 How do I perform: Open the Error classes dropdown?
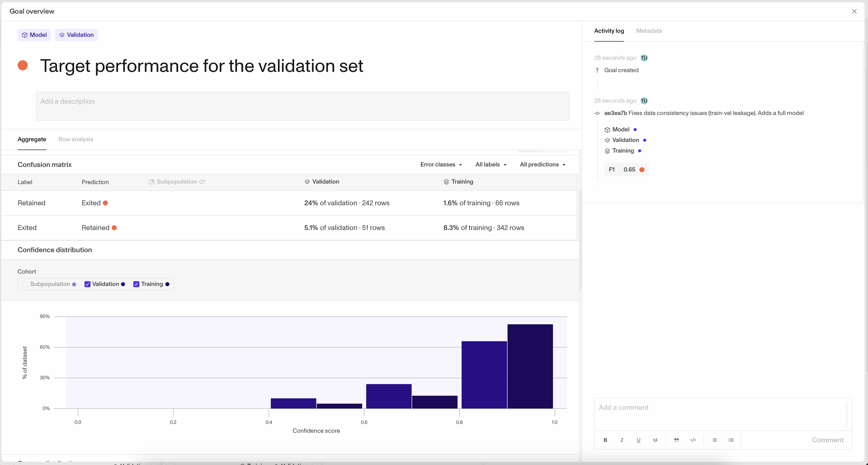[441, 165]
